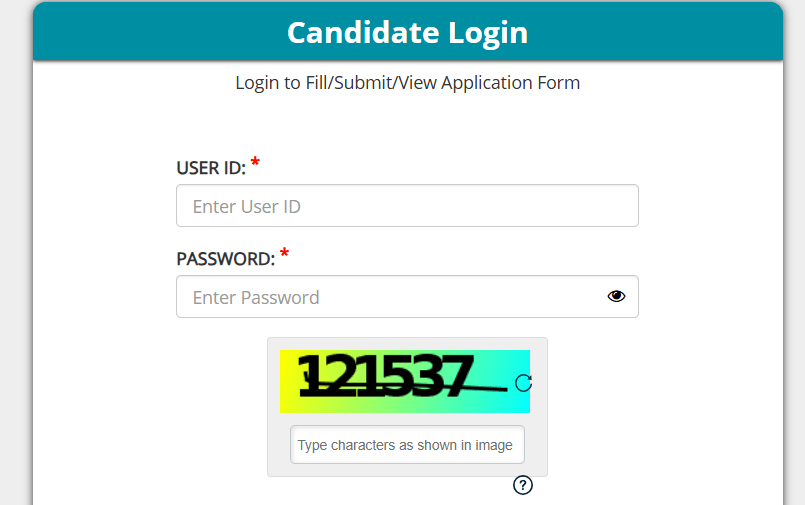Click the Login to Fill/Submit/View Application Form text
This screenshot has width=805, height=505.
point(407,82)
